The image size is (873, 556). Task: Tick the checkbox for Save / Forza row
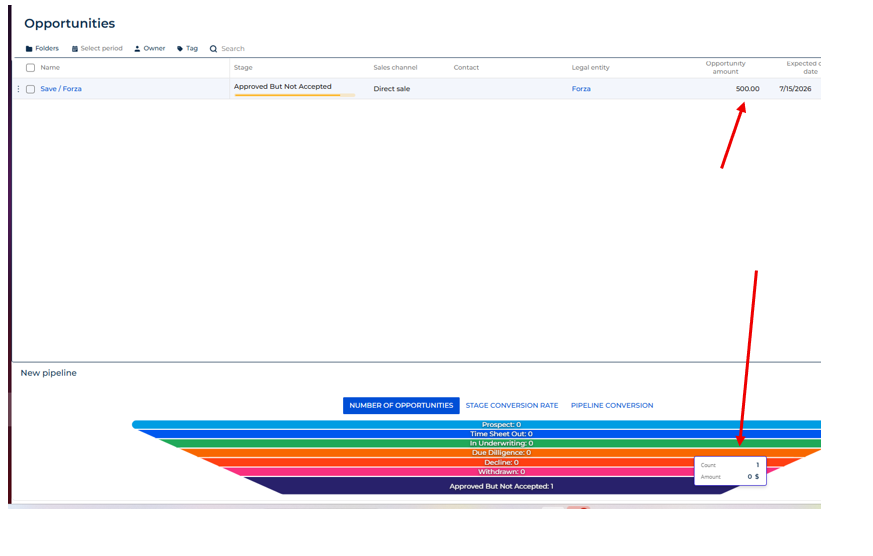pos(31,89)
